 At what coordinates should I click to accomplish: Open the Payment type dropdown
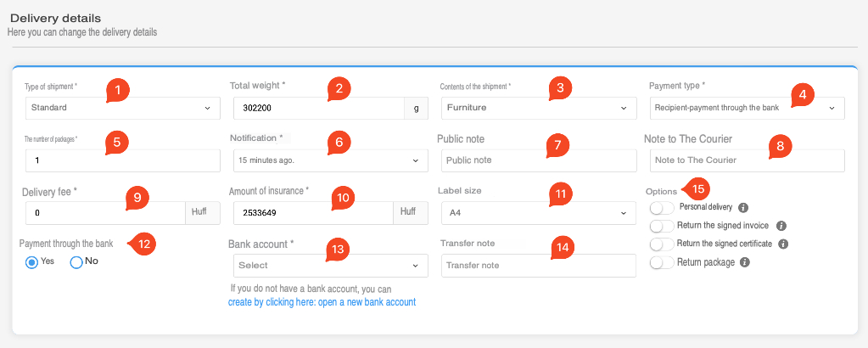(x=747, y=108)
